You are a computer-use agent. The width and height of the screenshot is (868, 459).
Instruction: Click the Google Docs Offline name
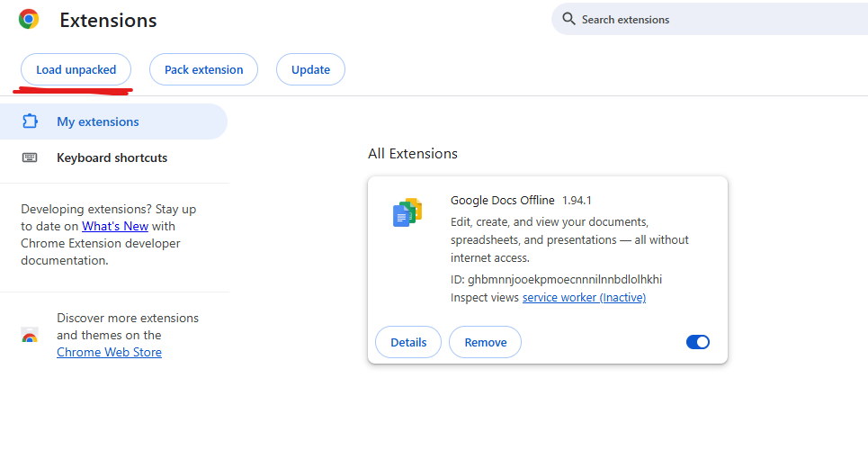click(x=503, y=200)
